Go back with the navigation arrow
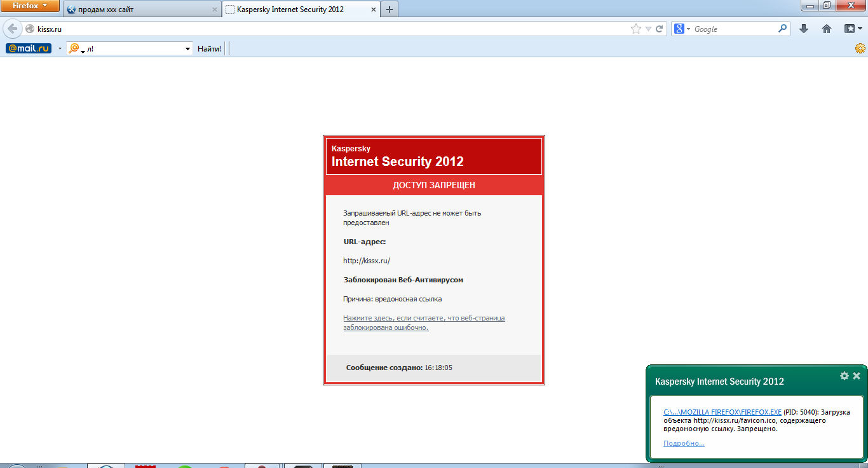This screenshot has width=868, height=468. pos(13,29)
